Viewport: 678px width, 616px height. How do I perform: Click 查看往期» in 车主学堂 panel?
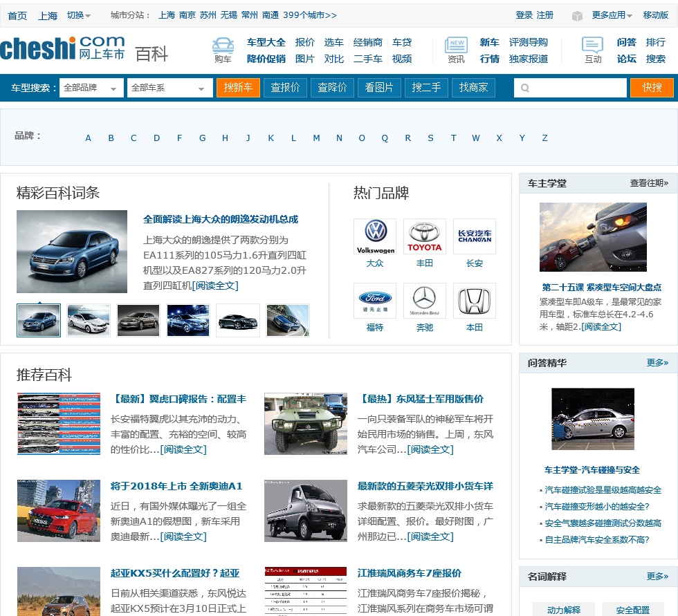pos(649,183)
